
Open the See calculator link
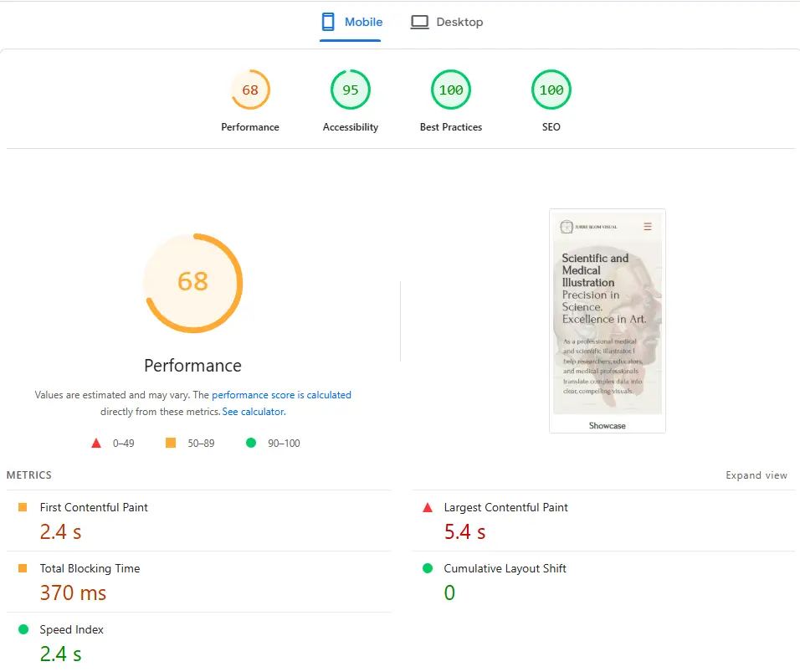coord(254,411)
